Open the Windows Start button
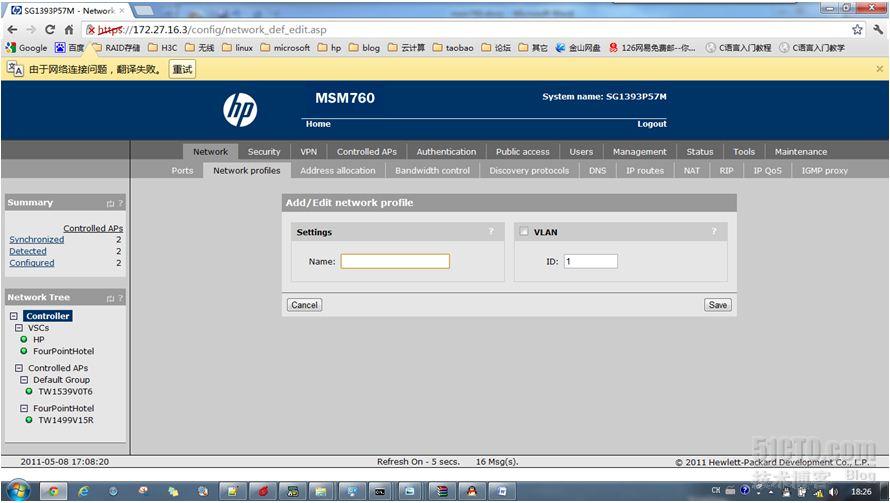 (x=18, y=490)
